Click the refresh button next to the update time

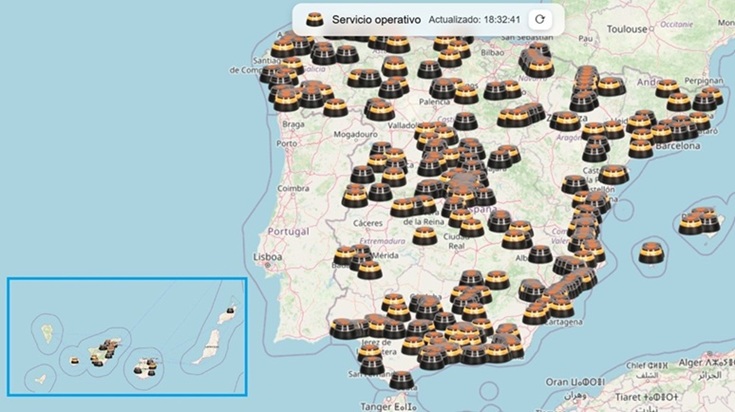point(539,18)
